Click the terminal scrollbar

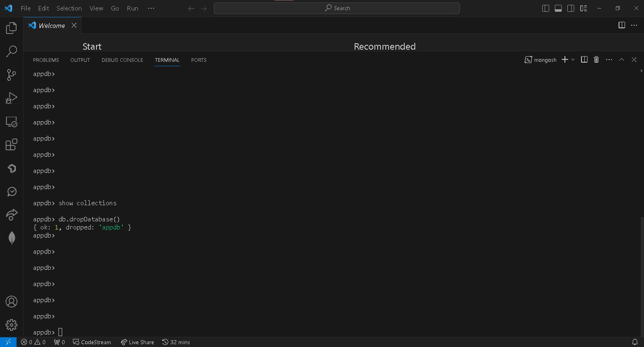tap(641, 275)
